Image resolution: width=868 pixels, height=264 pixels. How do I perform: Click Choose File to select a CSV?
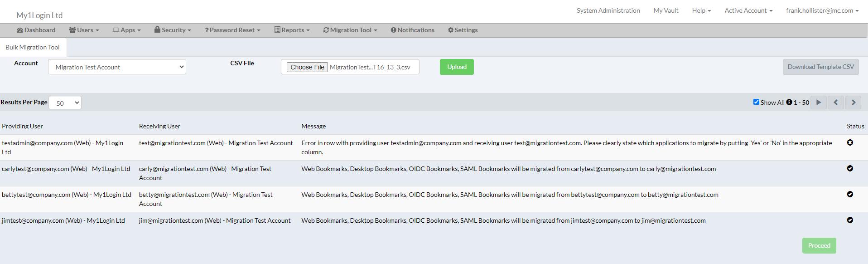point(307,67)
